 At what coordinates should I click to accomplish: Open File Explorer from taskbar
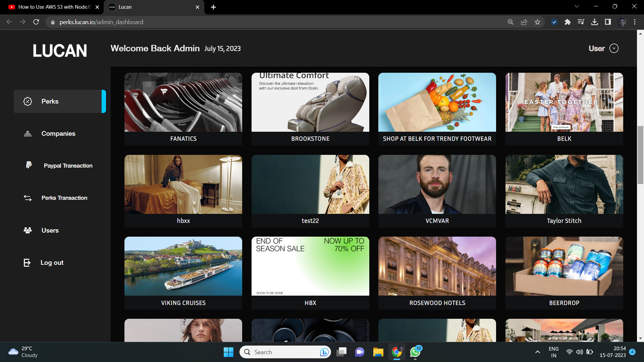pyautogui.click(x=378, y=352)
